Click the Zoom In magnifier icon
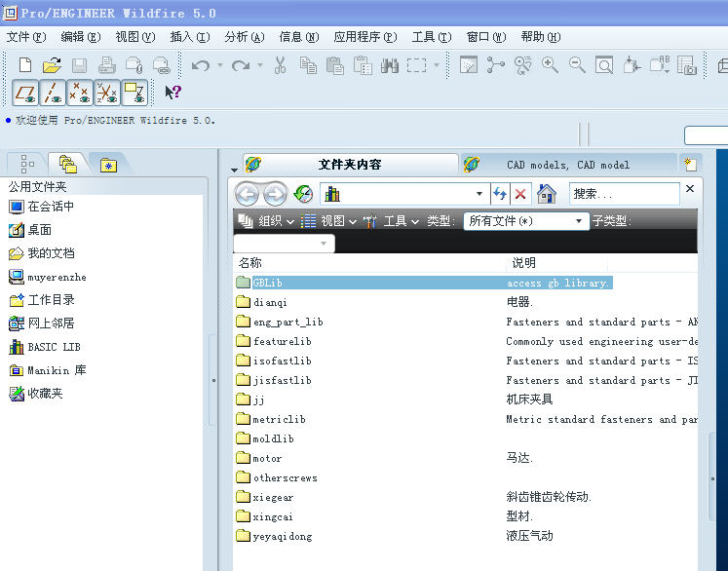The image size is (728, 571). click(x=550, y=65)
